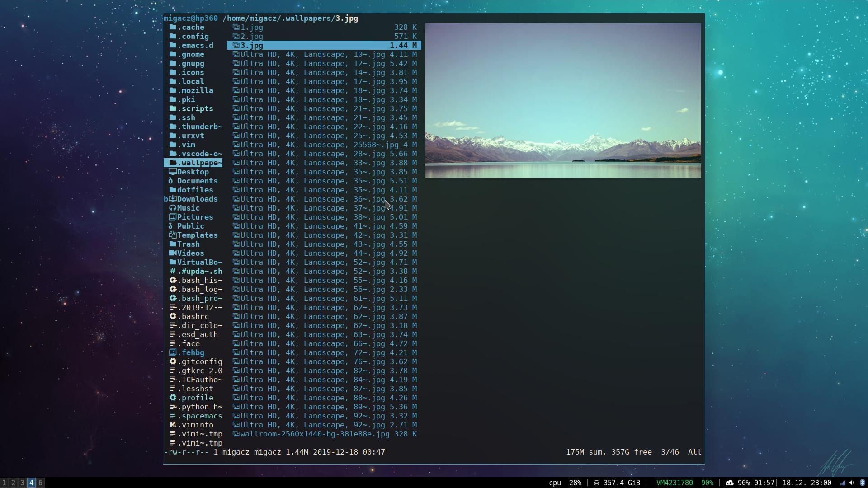Viewport: 868px width, 488px height.
Task: Open the .config directory
Action: (x=193, y=36)
